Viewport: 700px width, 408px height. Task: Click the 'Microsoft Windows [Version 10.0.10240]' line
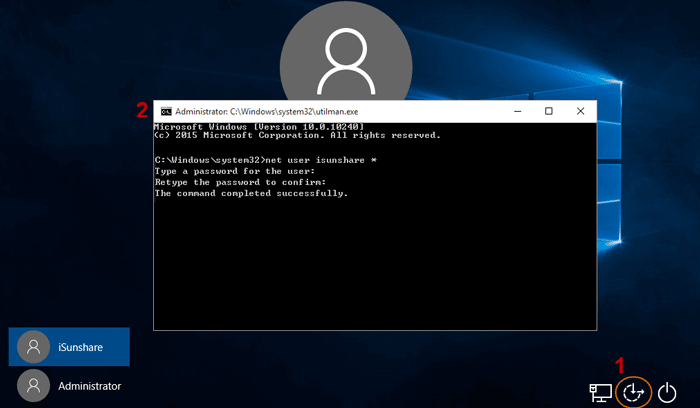pos(259,127)
